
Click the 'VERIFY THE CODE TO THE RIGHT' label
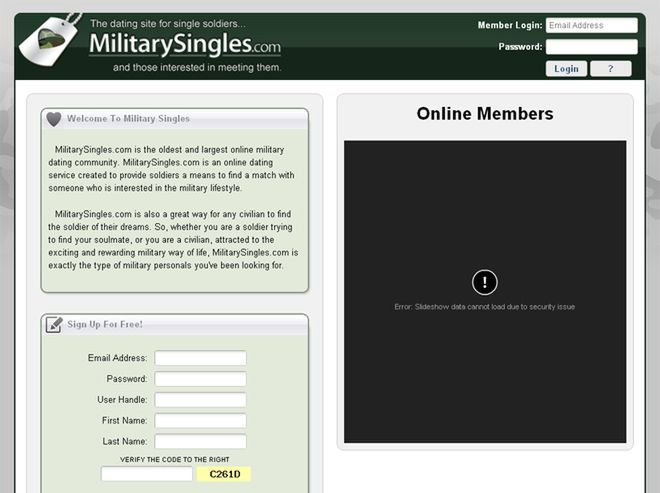[x=175, y=459]
